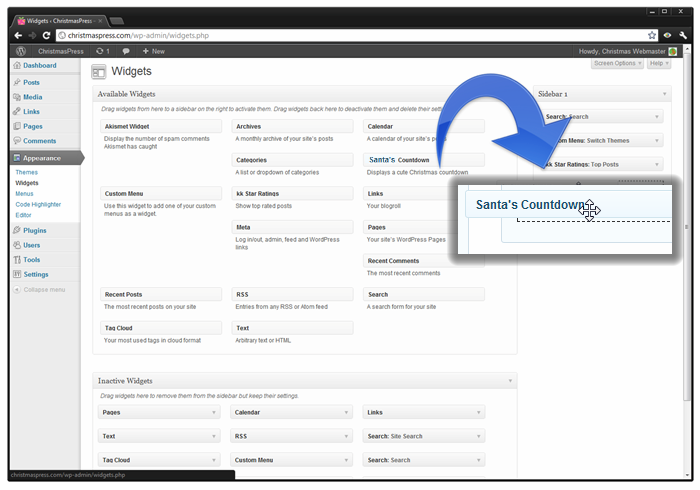Image resolution: width=700 pixels, height=490 pixels.
Task: Expand the inactive Text widget
Action: pos(213,436)
